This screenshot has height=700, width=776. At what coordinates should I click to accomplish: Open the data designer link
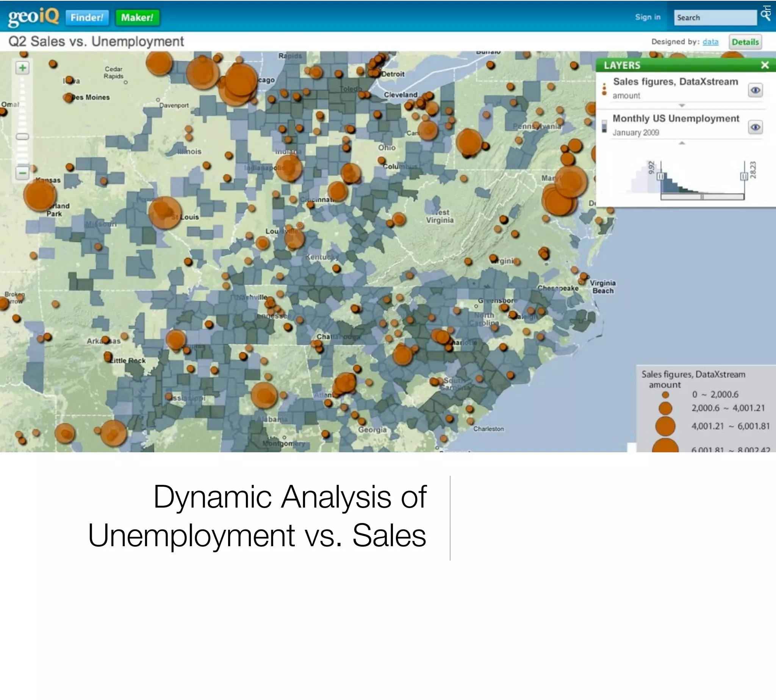click(x=710, y=42)
